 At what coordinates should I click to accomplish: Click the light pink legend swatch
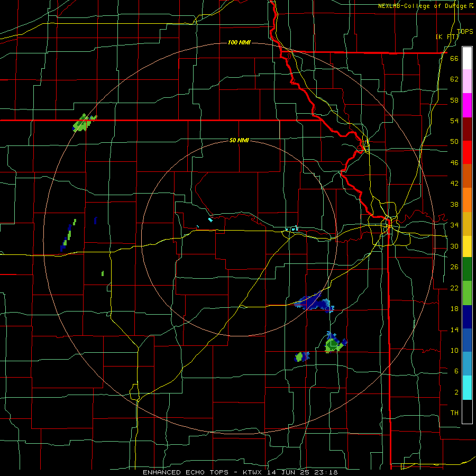[x=467, y=81]
